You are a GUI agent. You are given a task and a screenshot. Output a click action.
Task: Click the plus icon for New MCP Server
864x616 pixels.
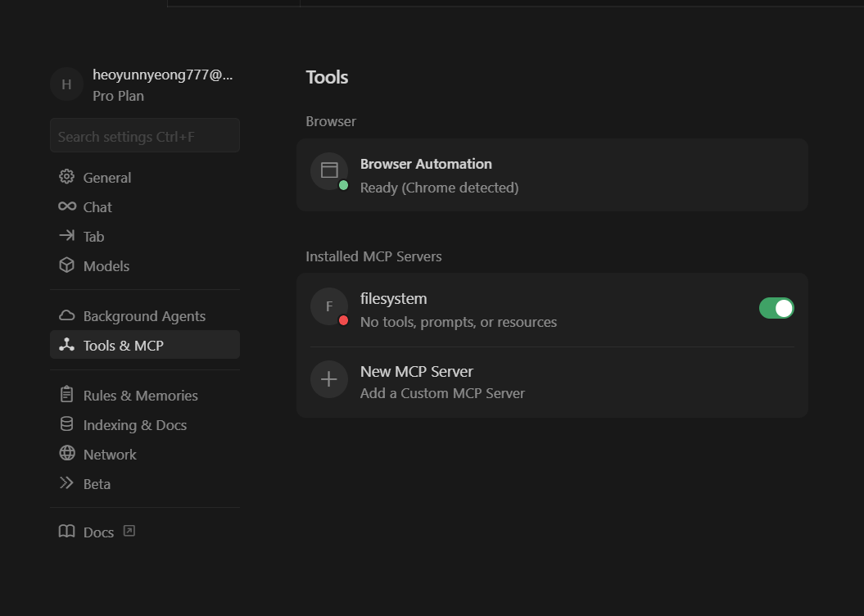(329, 379)
